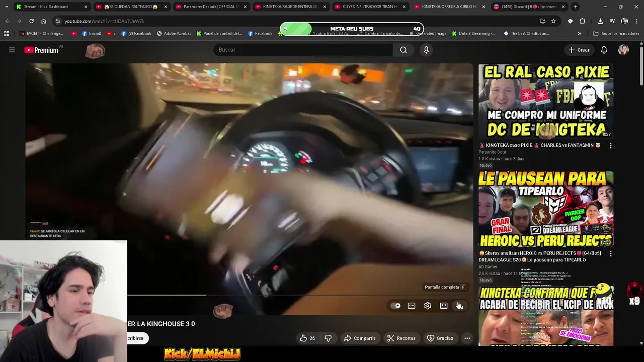The width and height of the screenshot is (644, 362).
Task: Start voice search with the microphone icon
Action: coord(426,50)
